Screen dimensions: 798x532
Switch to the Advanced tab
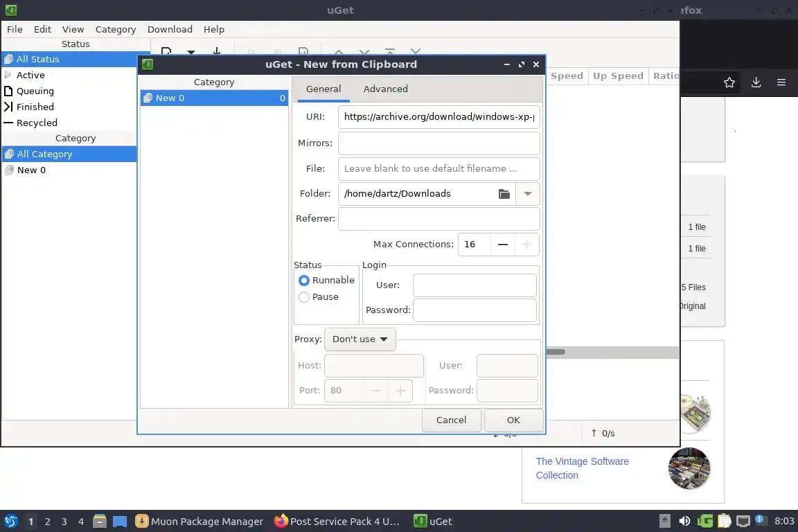(385, 89)
